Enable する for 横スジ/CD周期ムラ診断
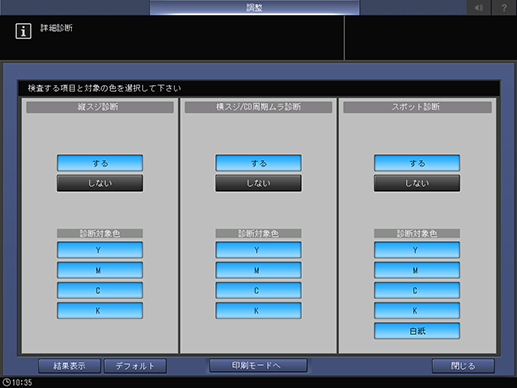The height and width of the screenshot is (388, 517). [258, 163]
